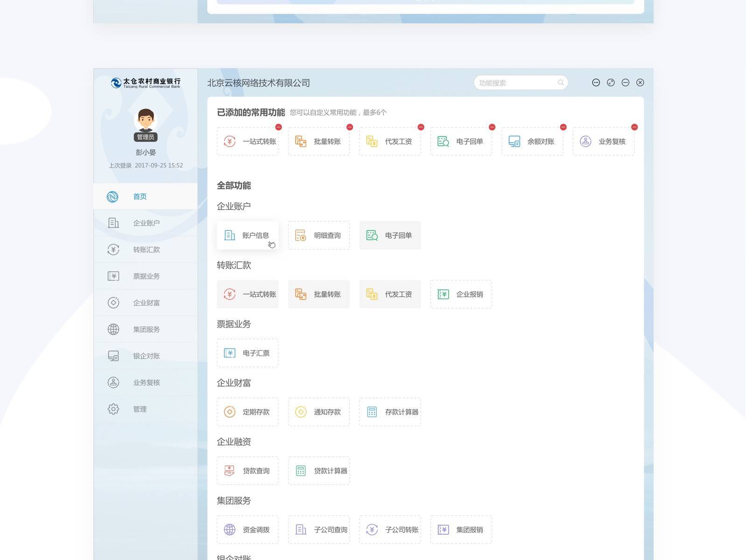
Task: Open 明细查询 under 企业账户
Action: 319,235
